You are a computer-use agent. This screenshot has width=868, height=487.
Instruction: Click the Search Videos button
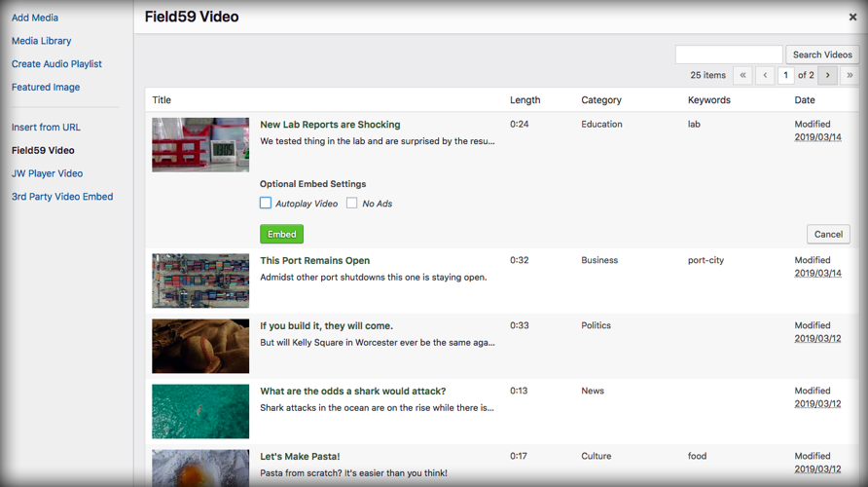pyautogui.click(x=822, y=55)
